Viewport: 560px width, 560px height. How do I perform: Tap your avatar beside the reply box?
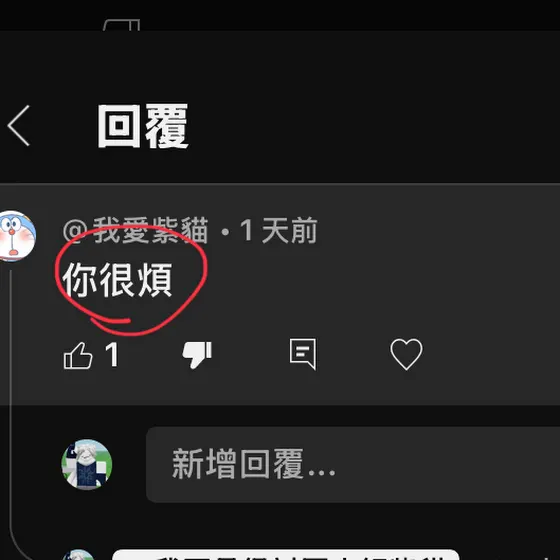tap(86, 464)
